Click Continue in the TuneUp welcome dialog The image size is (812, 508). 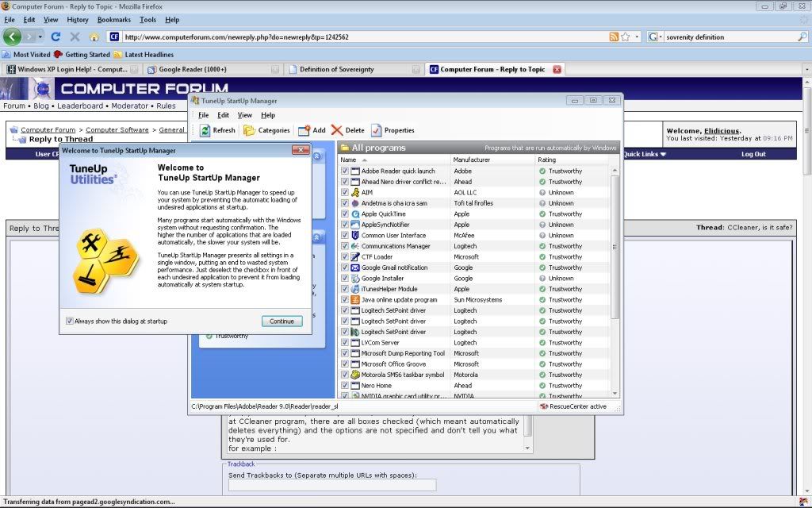click(x=282, y=321)
